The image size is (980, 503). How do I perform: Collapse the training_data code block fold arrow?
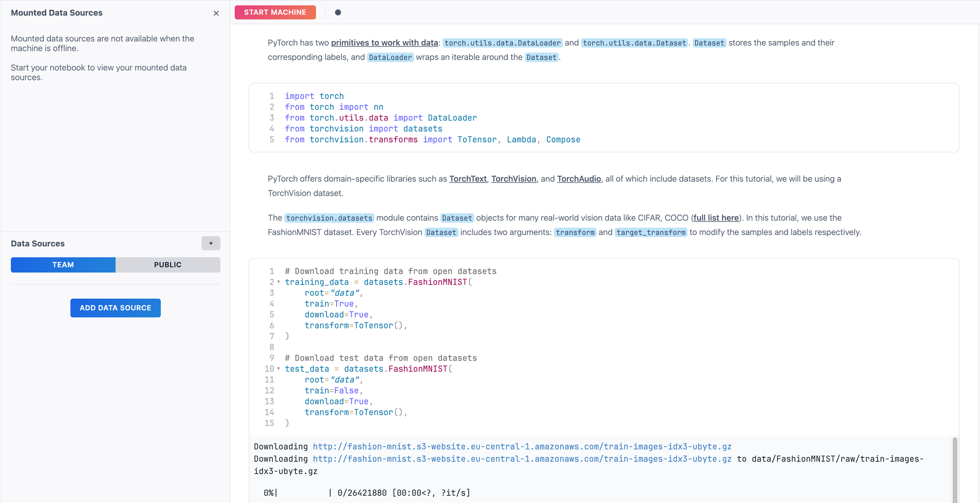pyautogui.click(x=279, y=282)
